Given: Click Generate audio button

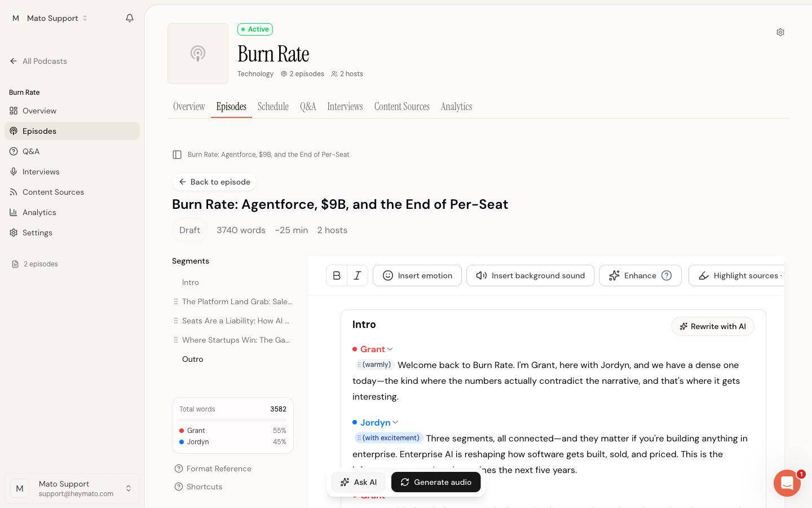Looking at the screenshot, I should (x=436, y=482).
